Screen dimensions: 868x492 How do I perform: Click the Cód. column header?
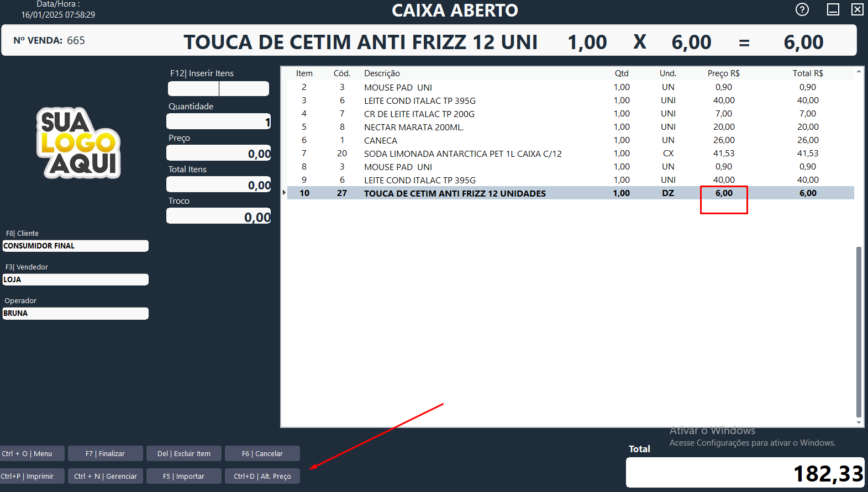coord(342,73)
